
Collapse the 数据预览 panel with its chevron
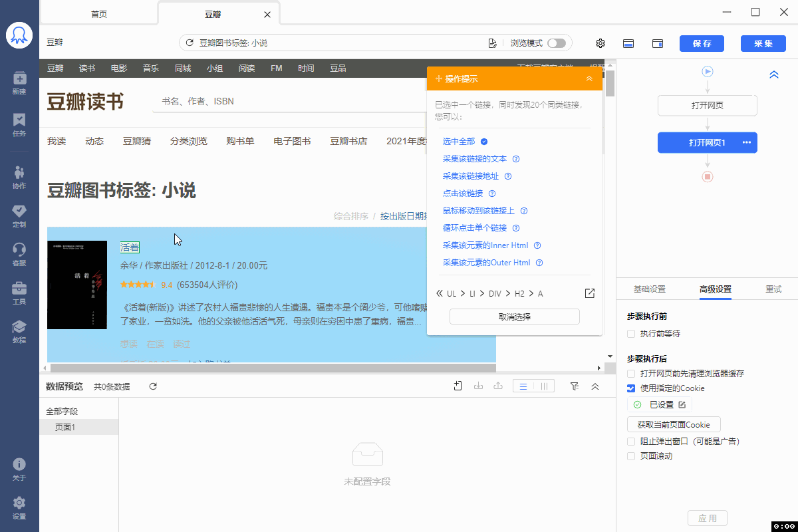pyautogui.click(x=595, y=386)
